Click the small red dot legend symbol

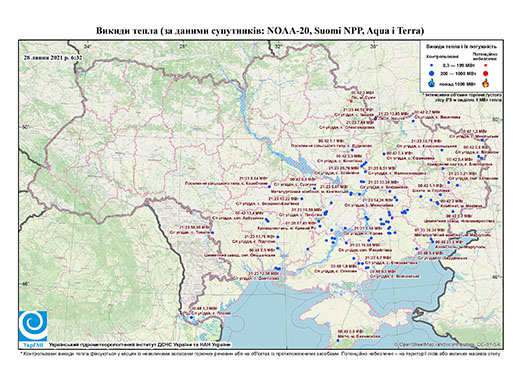tap(485, 65)
